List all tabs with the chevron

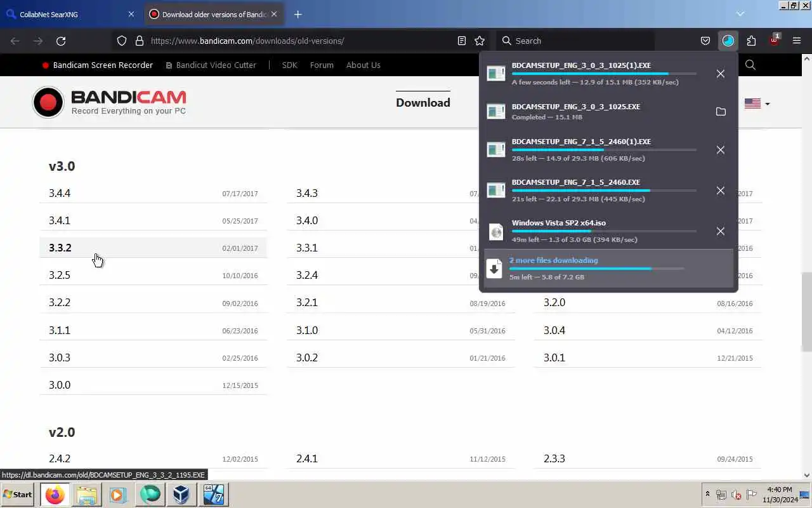(x=740, y=14)
